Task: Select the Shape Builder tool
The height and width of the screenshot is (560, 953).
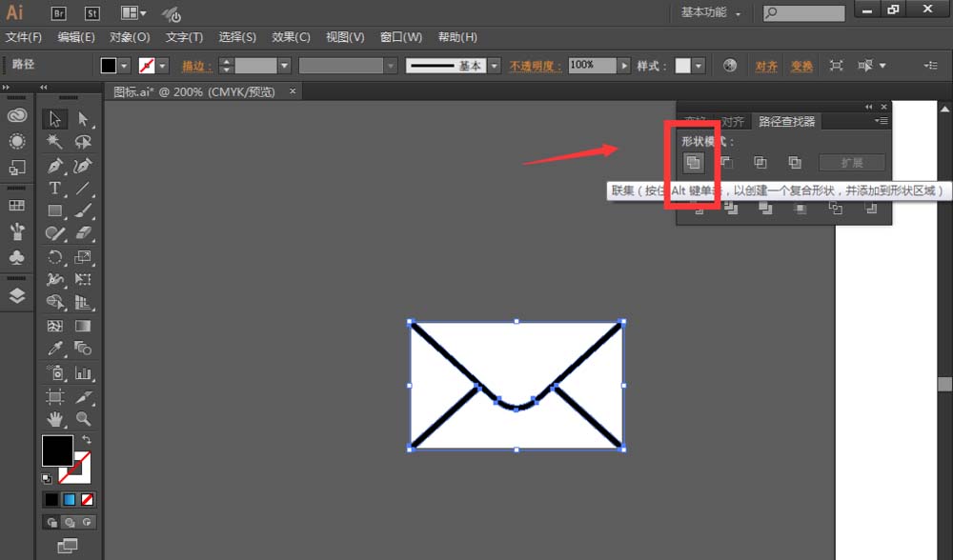Action: [x=54, y=302]
